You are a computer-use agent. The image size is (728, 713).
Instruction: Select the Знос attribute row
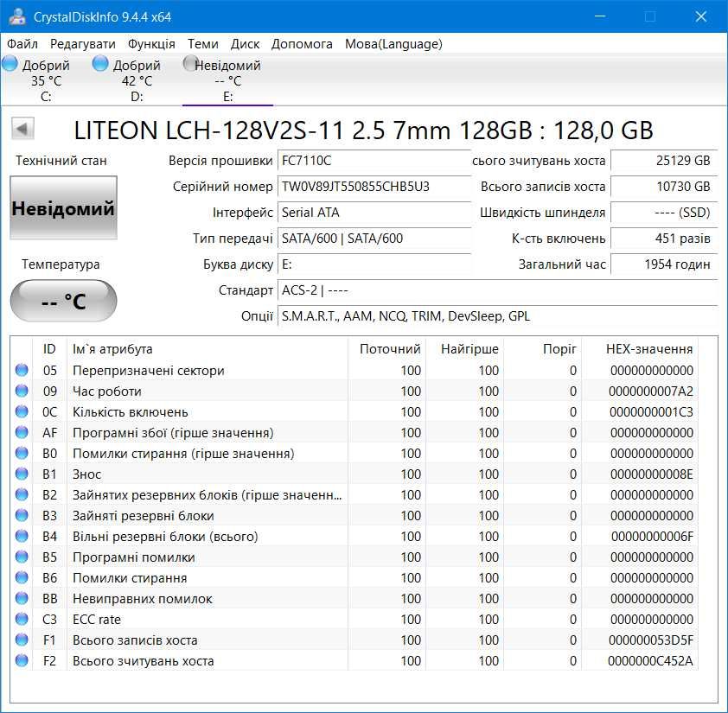354,474
